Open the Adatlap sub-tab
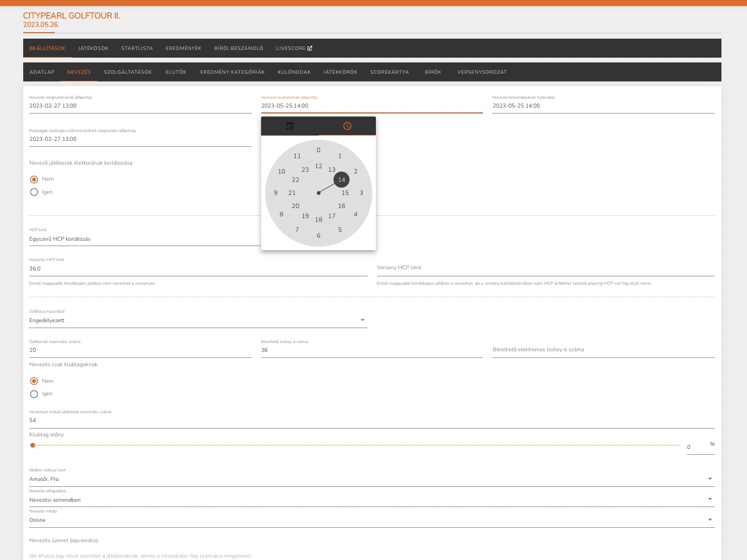The image size is (747, 560). tap(42, 72)
